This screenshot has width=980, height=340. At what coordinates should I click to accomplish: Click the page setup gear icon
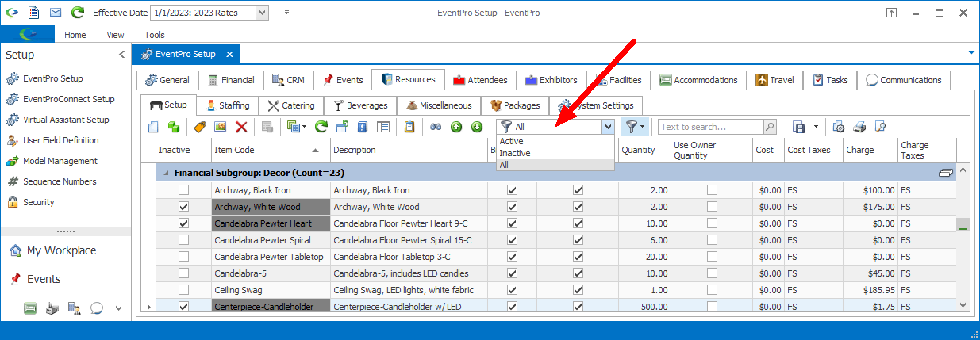(838, 127)
